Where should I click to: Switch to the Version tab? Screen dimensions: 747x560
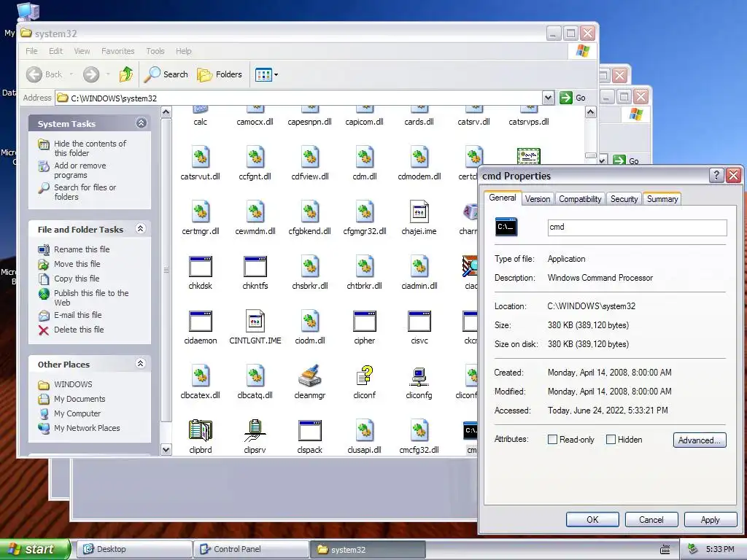[x=538, y=199]
